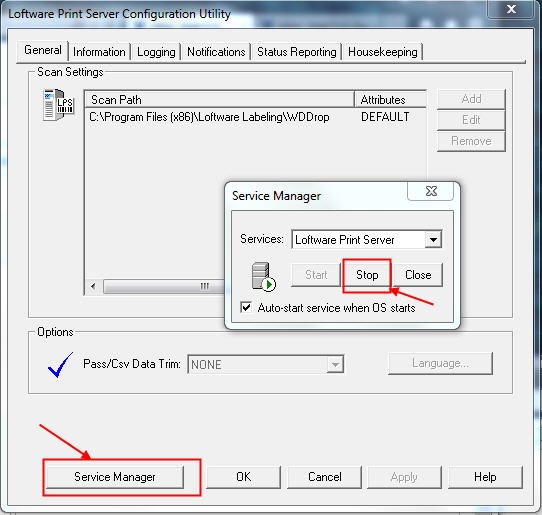Close the Service Manager dialog with X
Viewport: 542px width, 515px height.
[x=431, y=191]
